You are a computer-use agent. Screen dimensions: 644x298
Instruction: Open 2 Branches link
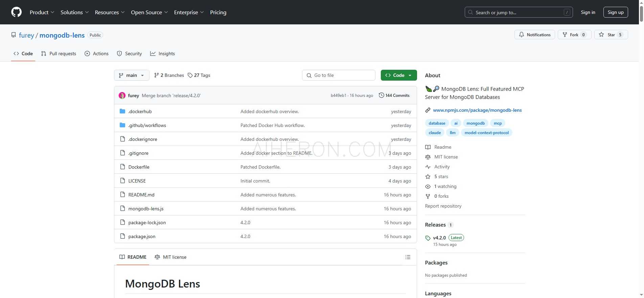pyautogui.click(x=169, y=75)
